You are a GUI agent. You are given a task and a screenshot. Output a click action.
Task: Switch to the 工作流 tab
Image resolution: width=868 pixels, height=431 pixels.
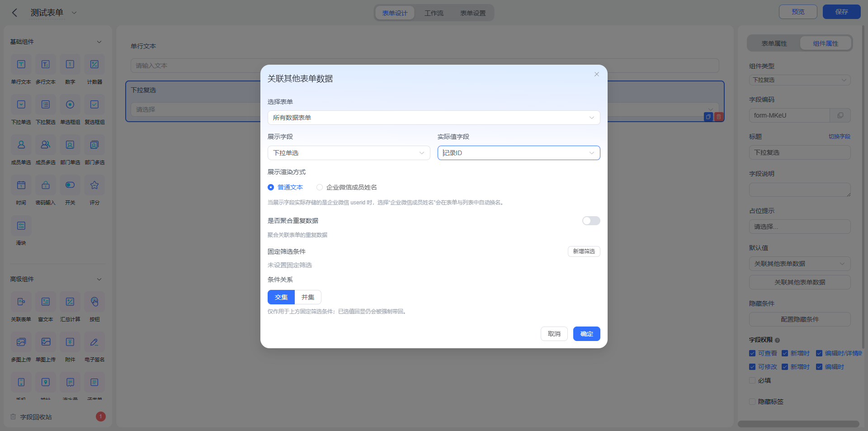434,13
